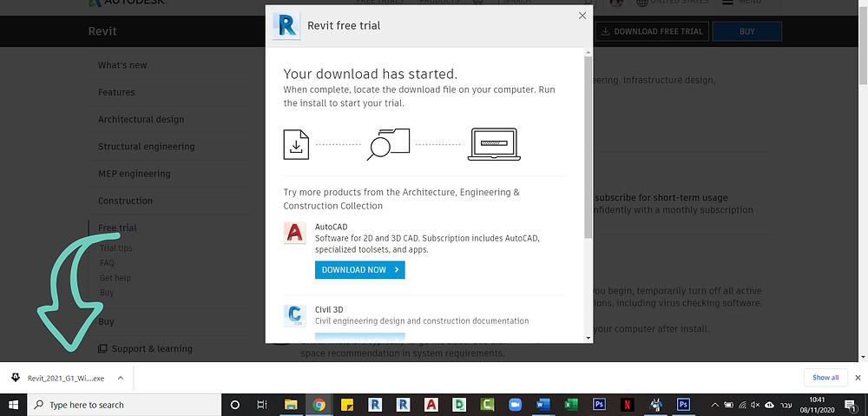Switch the keyboard input language indicator

[788, 405]
